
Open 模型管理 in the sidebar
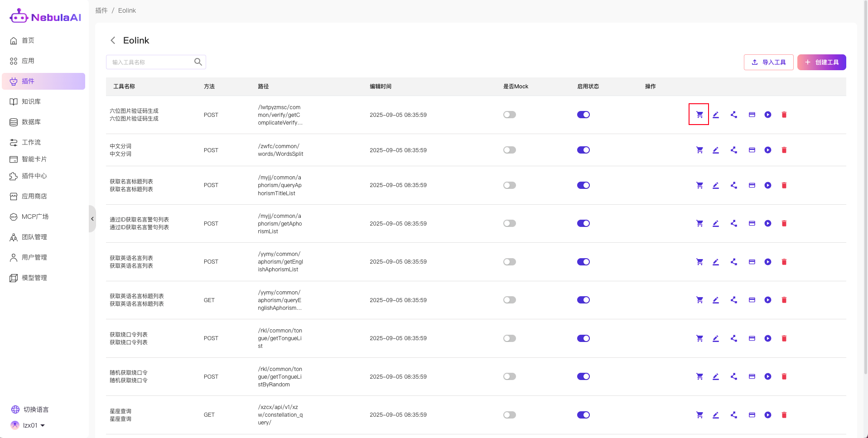(43, 278)
